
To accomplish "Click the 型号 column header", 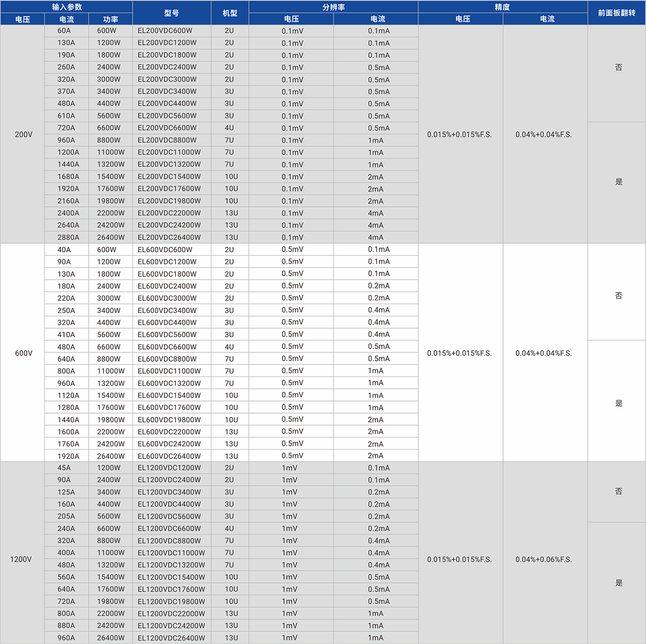I will click(x=171, y=13).
